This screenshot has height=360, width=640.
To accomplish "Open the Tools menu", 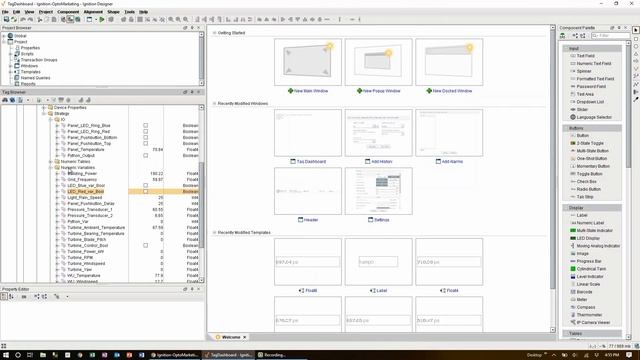I will [x=129, y=12].
